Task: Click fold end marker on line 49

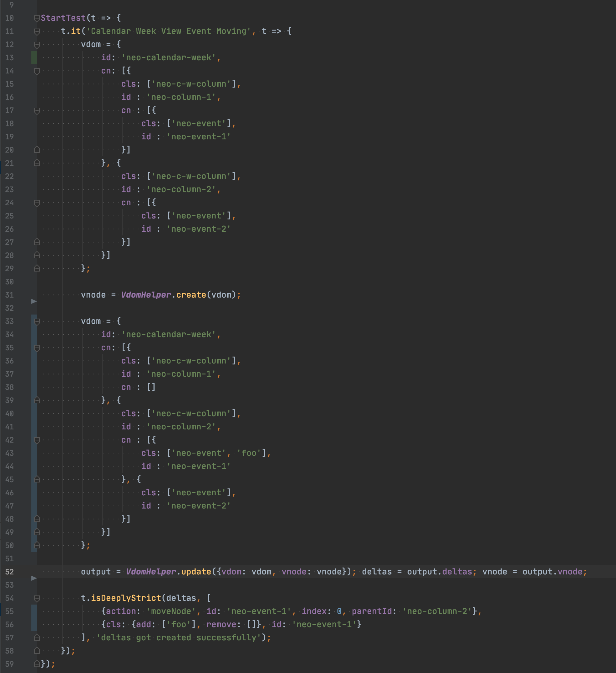Action: tap(37, 532)
